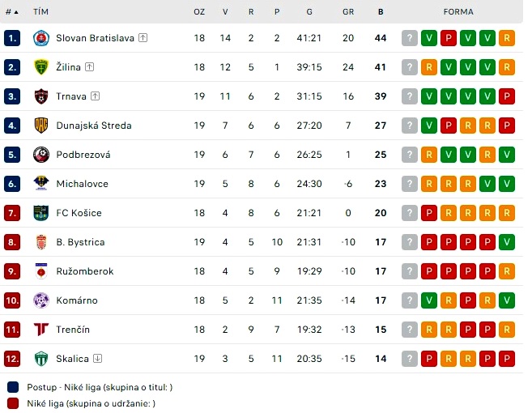Click the red relegation group legend square
Screen dimensions: 532x413
click(13, 403)
